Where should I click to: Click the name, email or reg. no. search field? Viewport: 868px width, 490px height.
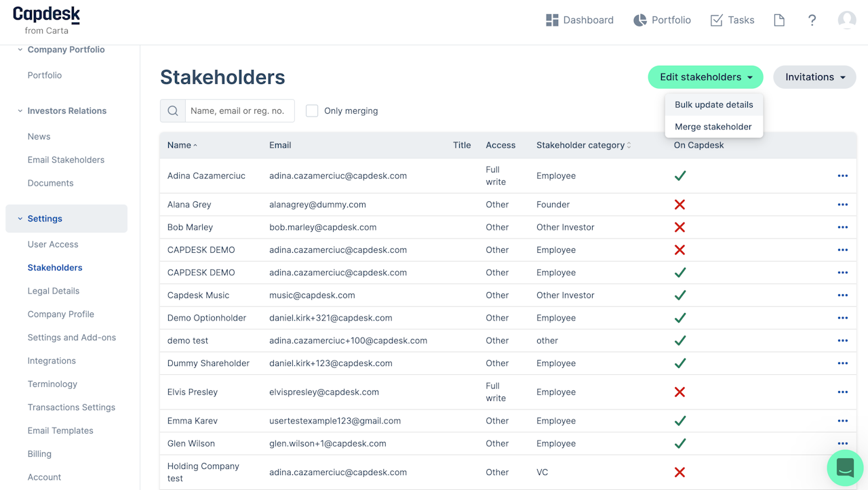click(239, 111)
